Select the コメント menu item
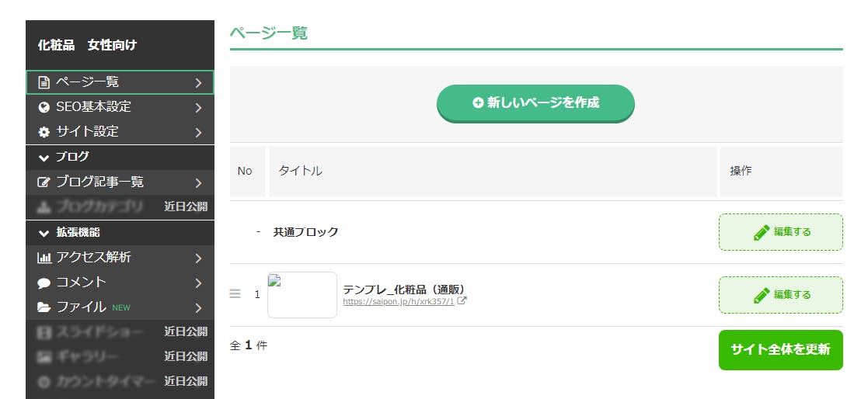 tap(81, 283)
